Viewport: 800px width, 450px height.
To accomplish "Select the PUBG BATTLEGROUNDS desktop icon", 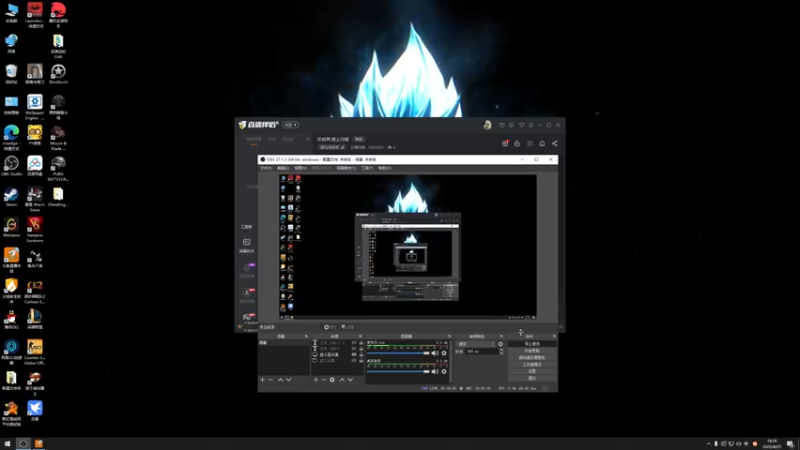I will [58, 168].
